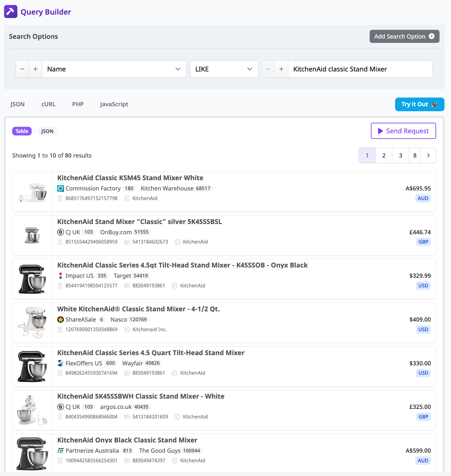Viewport: 451px width, 476px height.
Task: Click Wayfair 4.5 Quart mixer thumbnail
Action: click(32, 367)
